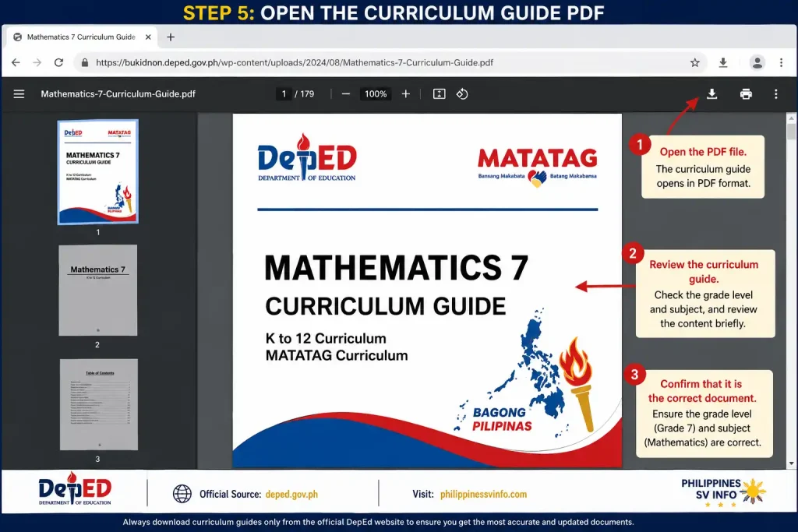Click the scrollbar up arrow
This screenshot has height=532, width=798.
(791, 118)
